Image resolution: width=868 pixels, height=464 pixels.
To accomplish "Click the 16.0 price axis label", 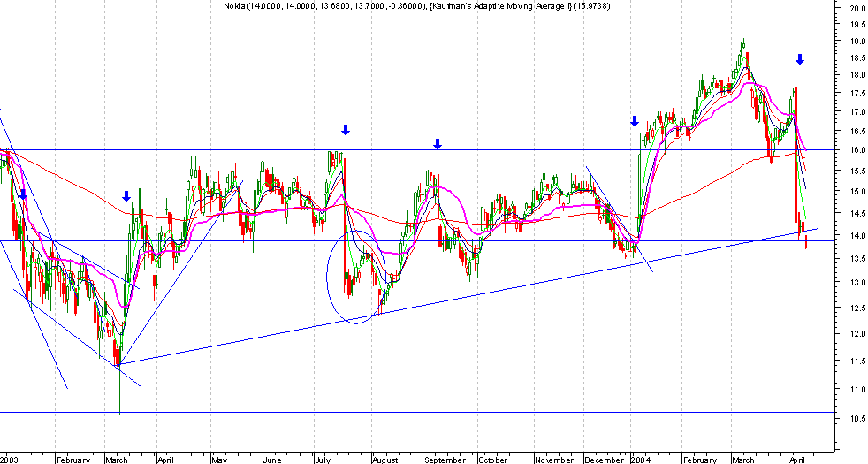I will point(857,150).
